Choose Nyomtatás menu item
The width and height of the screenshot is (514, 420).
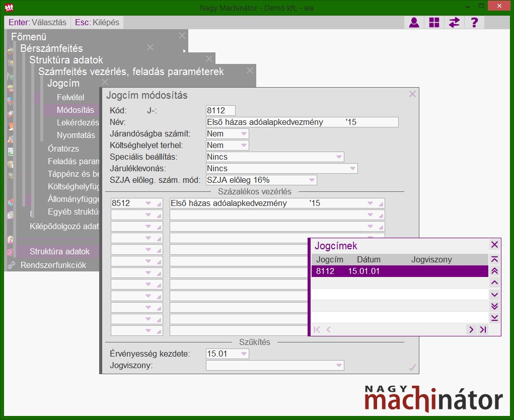pos(76,135)
